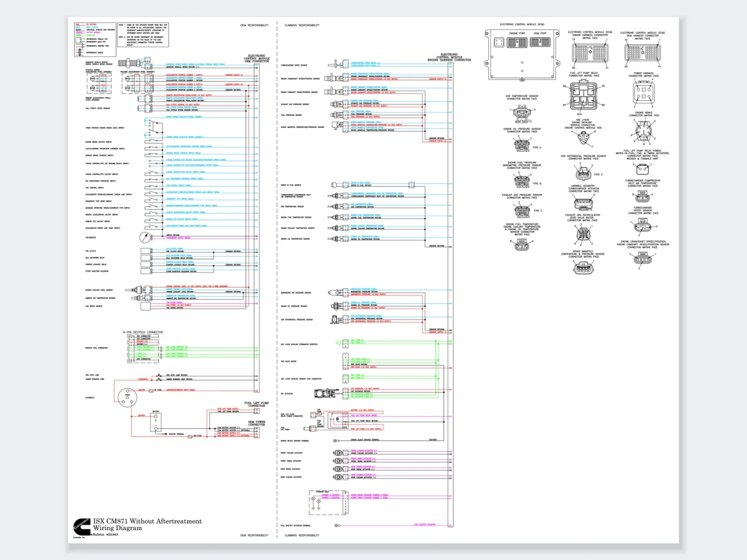This screenshot has height=560, width=747.
Task: Click the 'ENGINE PORT' label on the ECM
Action: tap(517, 34)
